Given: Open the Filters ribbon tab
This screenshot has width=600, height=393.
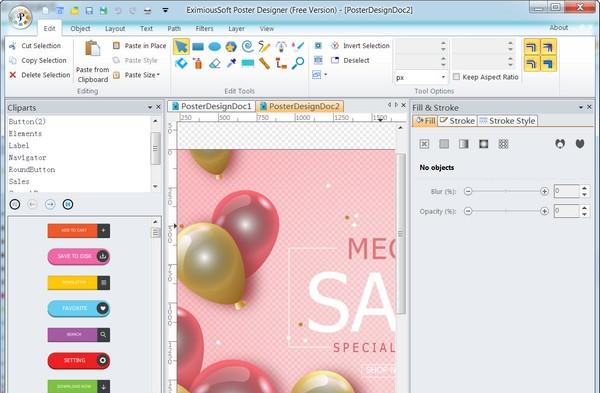Looking at the screenshot, I should (204, 28).
